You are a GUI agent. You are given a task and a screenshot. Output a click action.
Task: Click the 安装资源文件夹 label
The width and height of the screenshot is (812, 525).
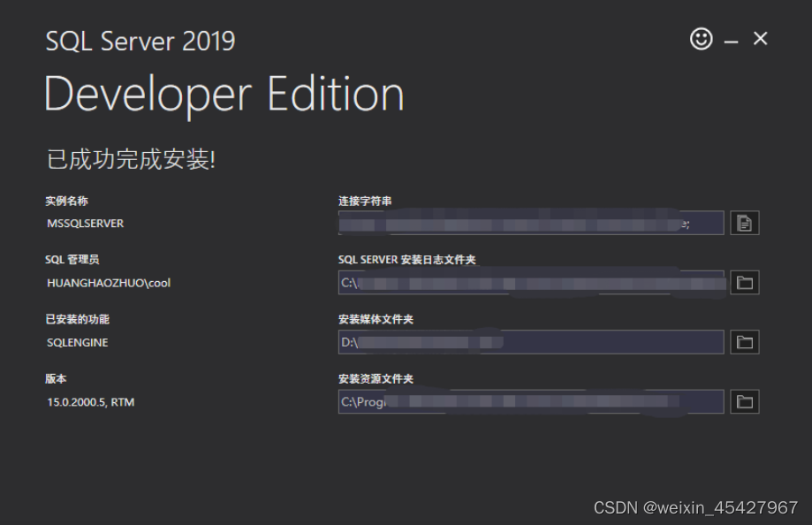pos(376,379)
